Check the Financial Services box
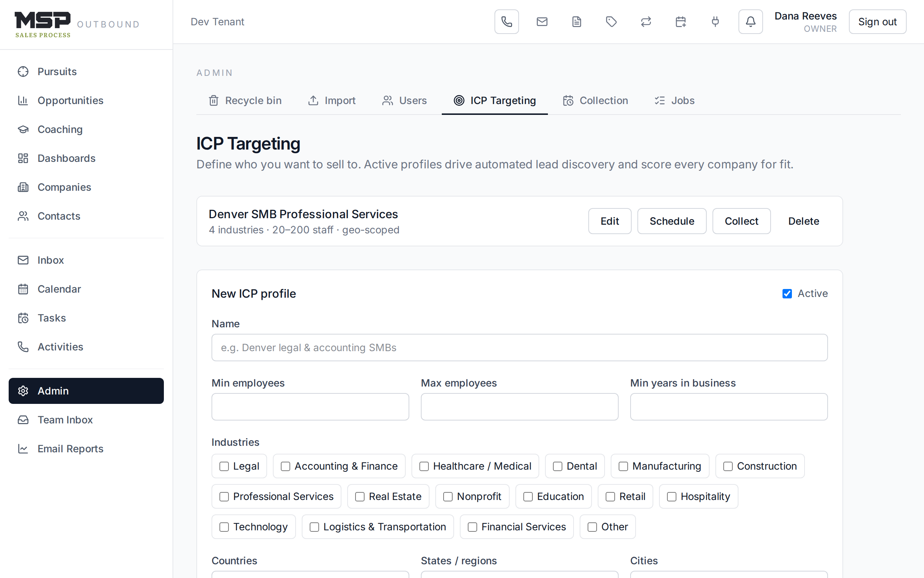The width and height of the screenshot is (924, 578). click(x=472, y=527)
